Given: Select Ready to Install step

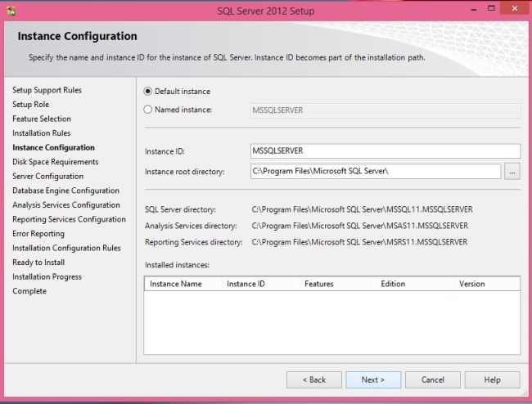Looking at the screenshot, I should (x=38, y=263).
